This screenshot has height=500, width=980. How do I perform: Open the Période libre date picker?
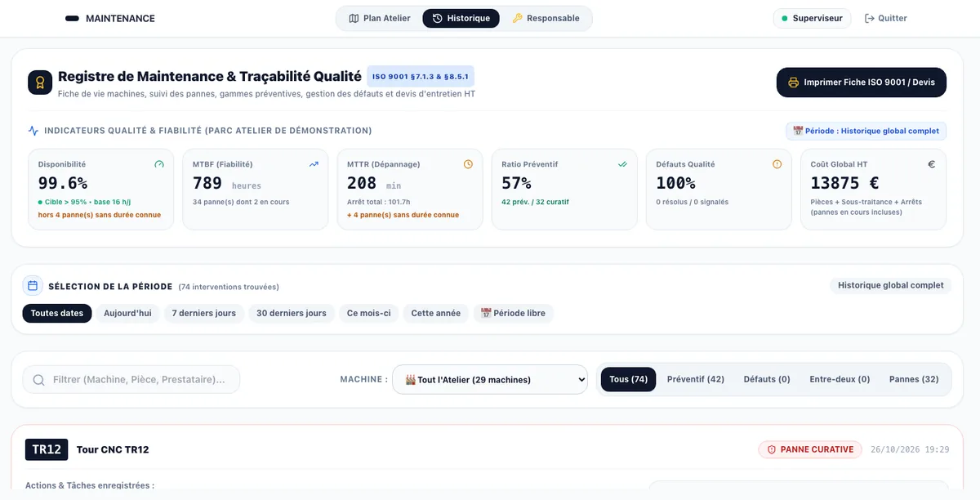pos(513,313)
